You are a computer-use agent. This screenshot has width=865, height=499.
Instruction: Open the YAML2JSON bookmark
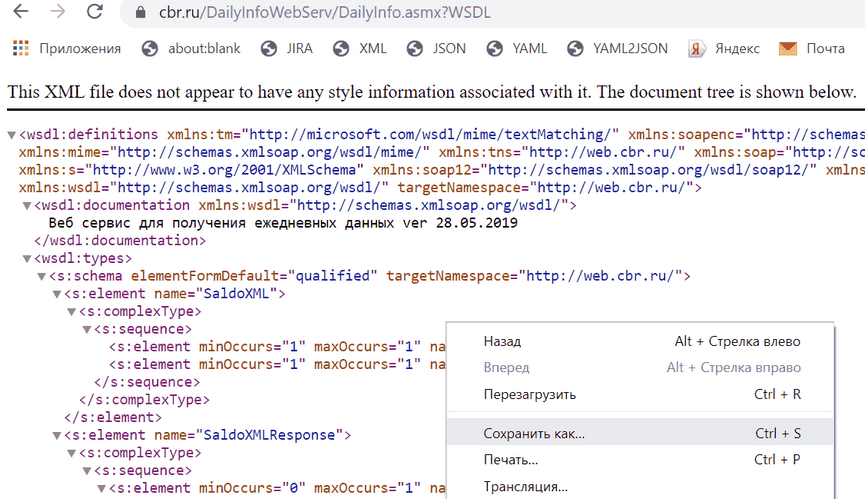pyautogui.click(x=617, y=48)
